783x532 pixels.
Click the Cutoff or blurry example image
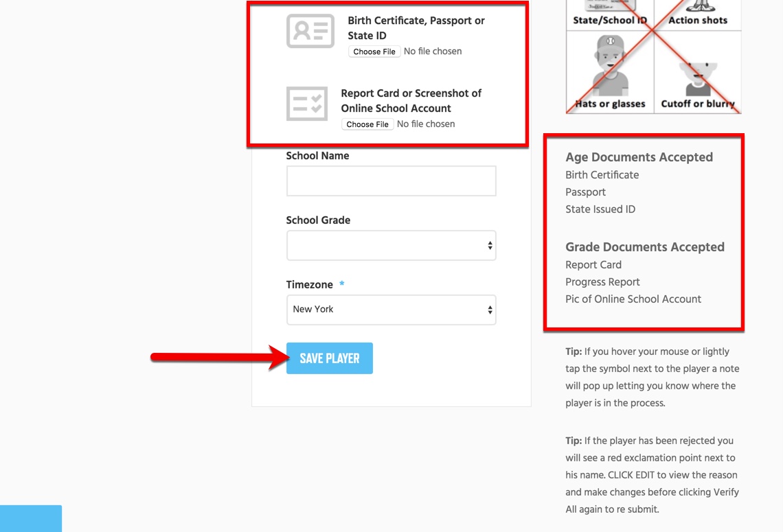(698, 72)
